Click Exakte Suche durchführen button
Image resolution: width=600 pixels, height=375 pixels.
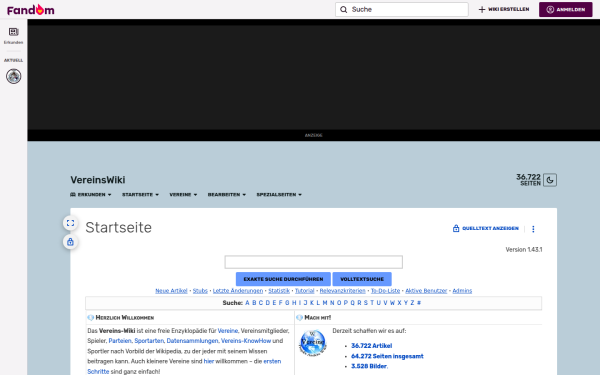(x=283, y=279)
